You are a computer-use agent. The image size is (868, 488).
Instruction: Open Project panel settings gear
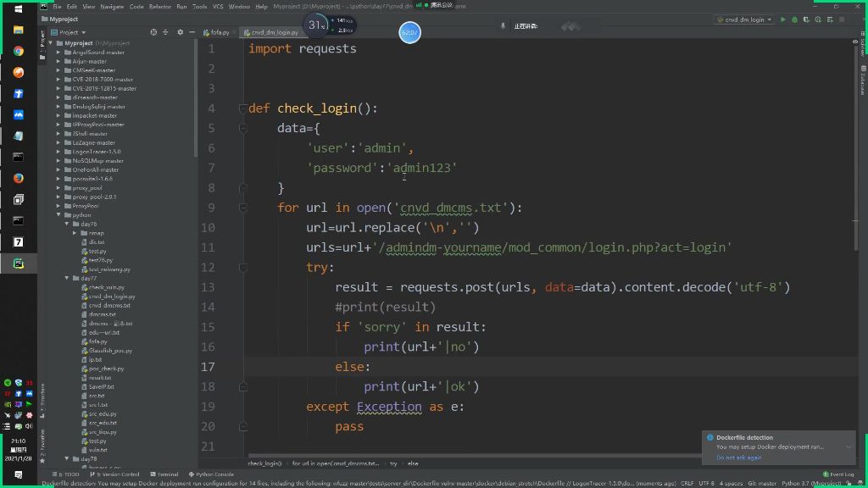click(180, 32)
